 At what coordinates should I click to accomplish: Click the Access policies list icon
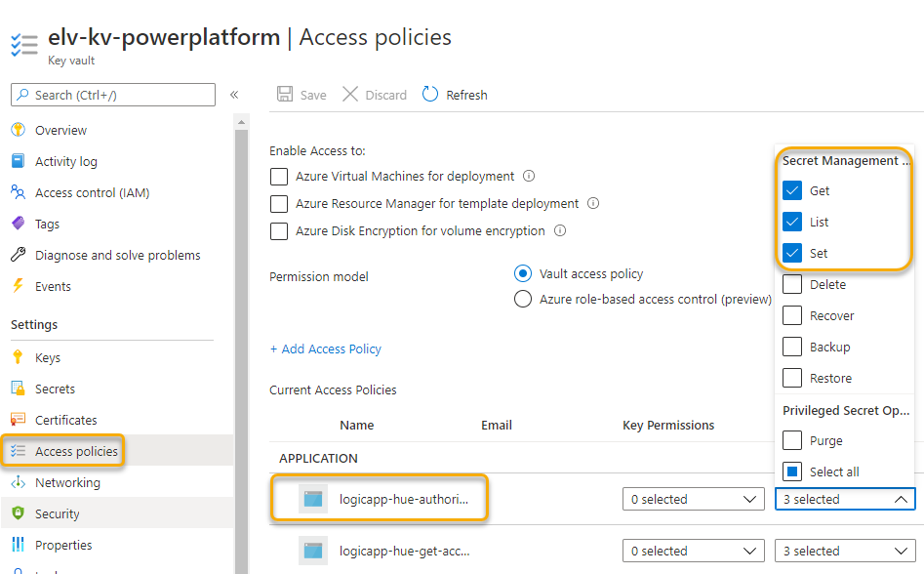coord(19,451)
